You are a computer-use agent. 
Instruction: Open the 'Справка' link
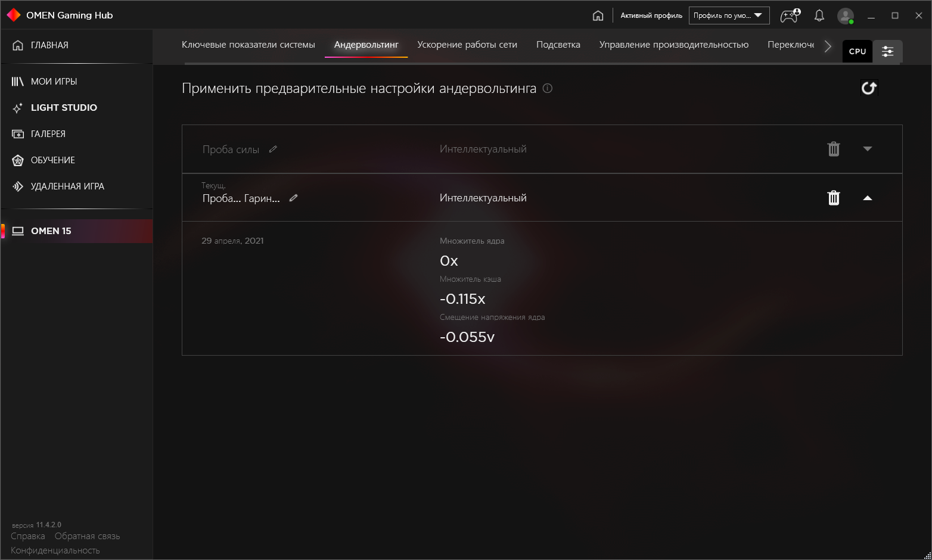[x=28, y=536]
